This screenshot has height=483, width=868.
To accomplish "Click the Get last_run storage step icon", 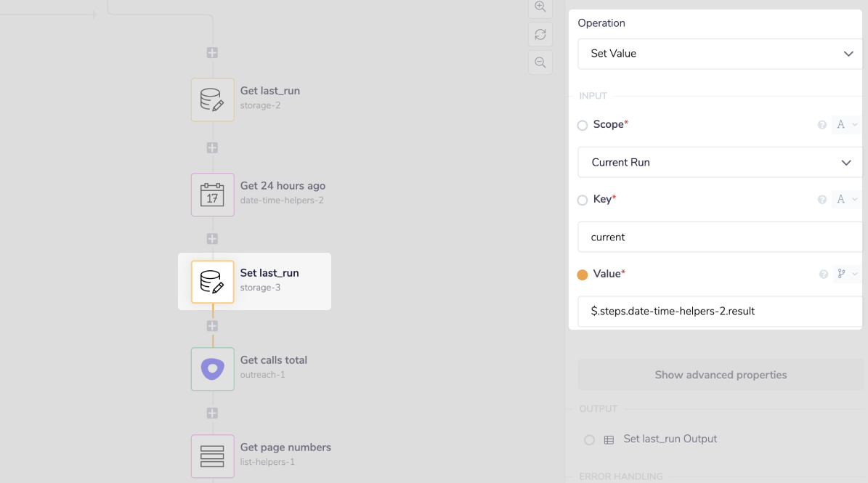I will pos(212,100).
